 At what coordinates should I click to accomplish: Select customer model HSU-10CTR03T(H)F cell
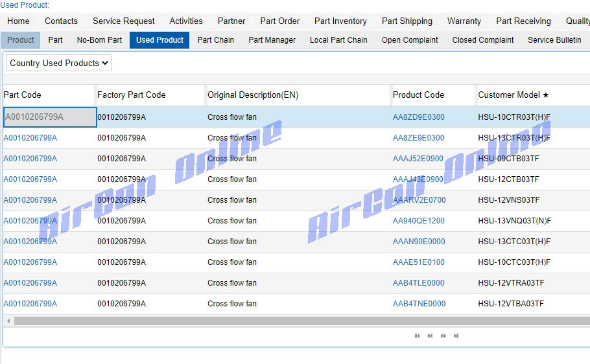[x=514, y=117]
